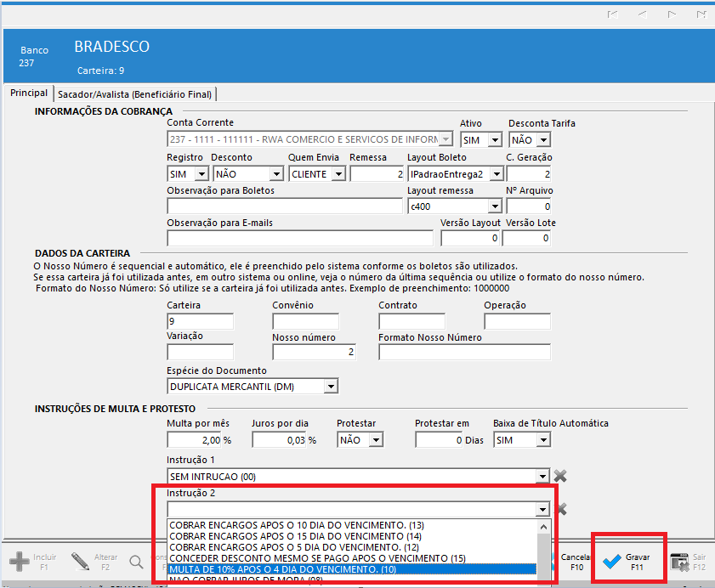Viewport: 715px width, 588px height.
Task: Click the Nosso número field
Action: coord(315,352)
